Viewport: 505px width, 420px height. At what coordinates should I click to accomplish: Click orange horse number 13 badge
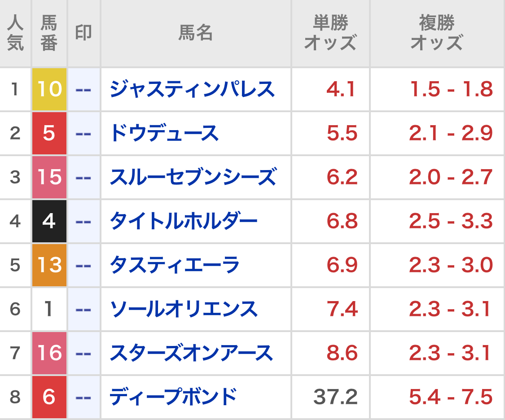(49, 265)
